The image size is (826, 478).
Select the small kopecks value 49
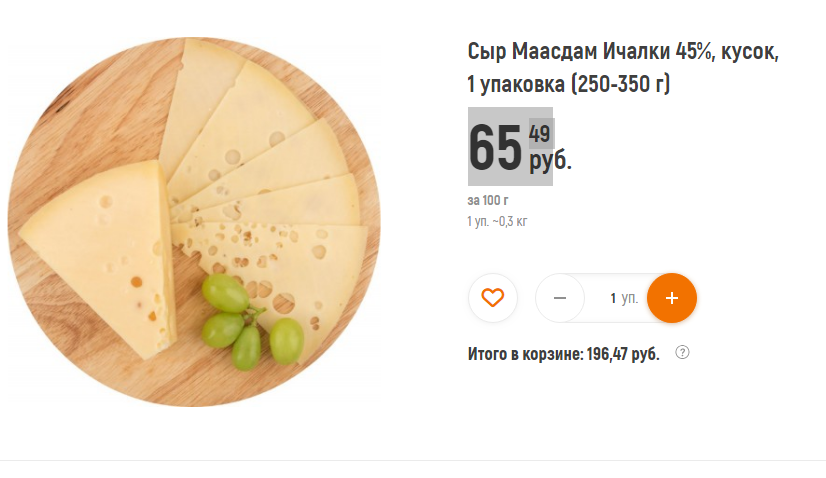click(x=539, y=134)
